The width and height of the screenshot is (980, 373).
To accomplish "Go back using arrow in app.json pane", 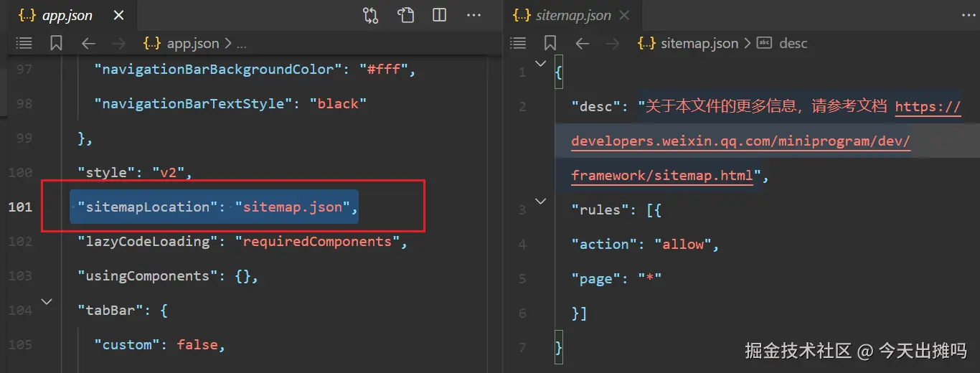I will click(88, 44).
